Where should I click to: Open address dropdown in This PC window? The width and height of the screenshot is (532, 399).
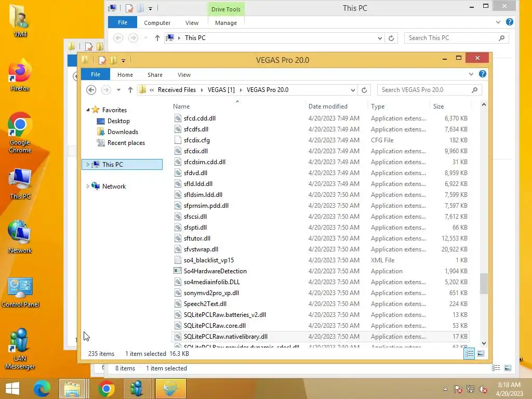(x=380, y=38)
